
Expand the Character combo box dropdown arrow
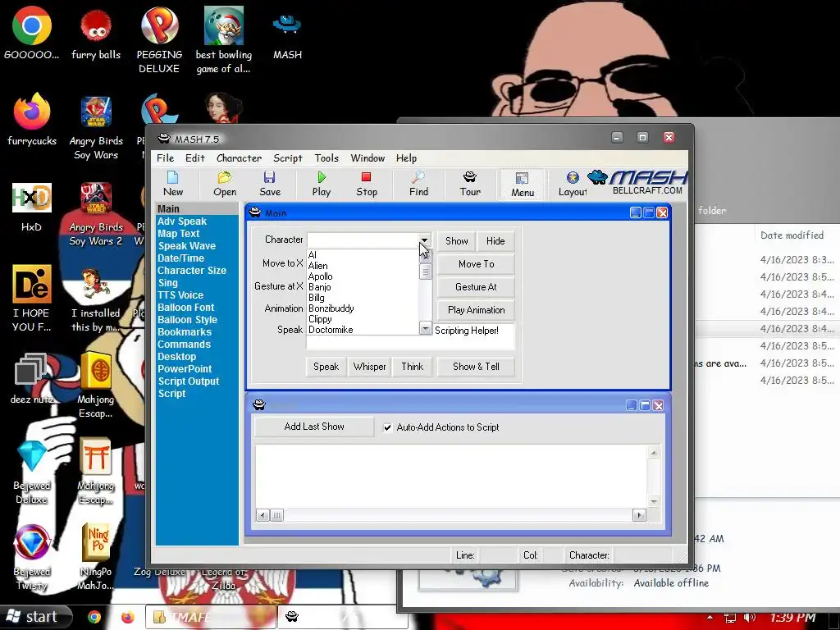pyautogui.click(x=424, y=240)
